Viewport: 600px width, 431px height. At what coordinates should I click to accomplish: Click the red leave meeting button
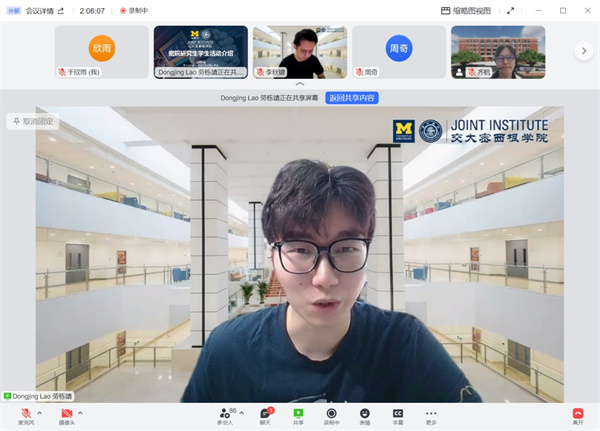[x=578, y=414]
